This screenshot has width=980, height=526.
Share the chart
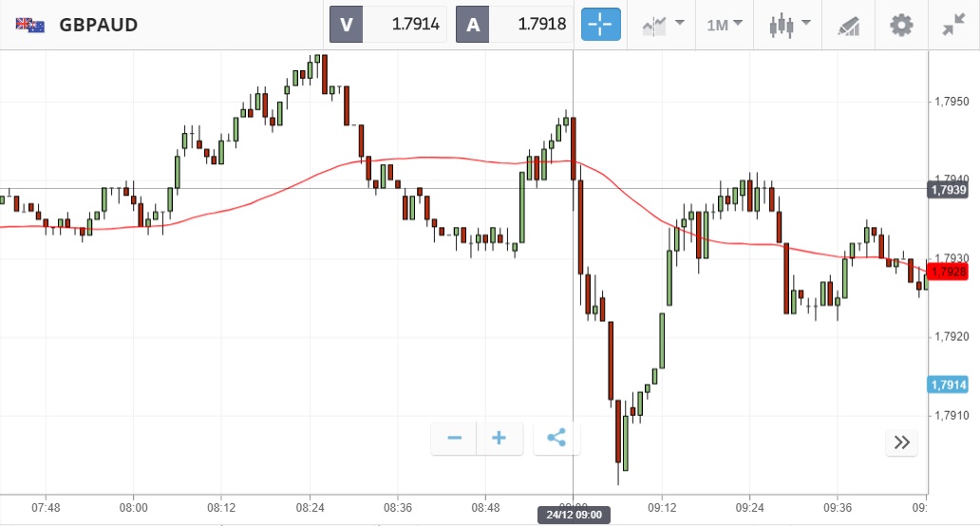tap(556, 439)
